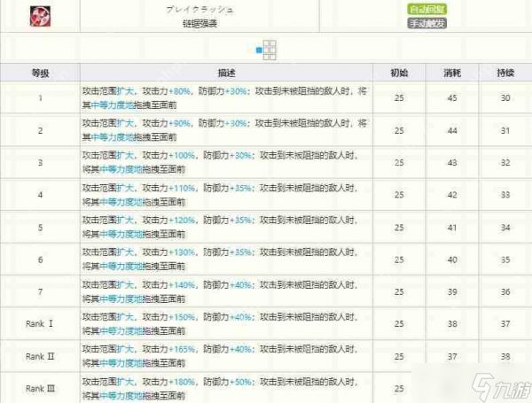Select level 6 row label
This screenshot has height=403, width=532.
(x=41, y=260)
